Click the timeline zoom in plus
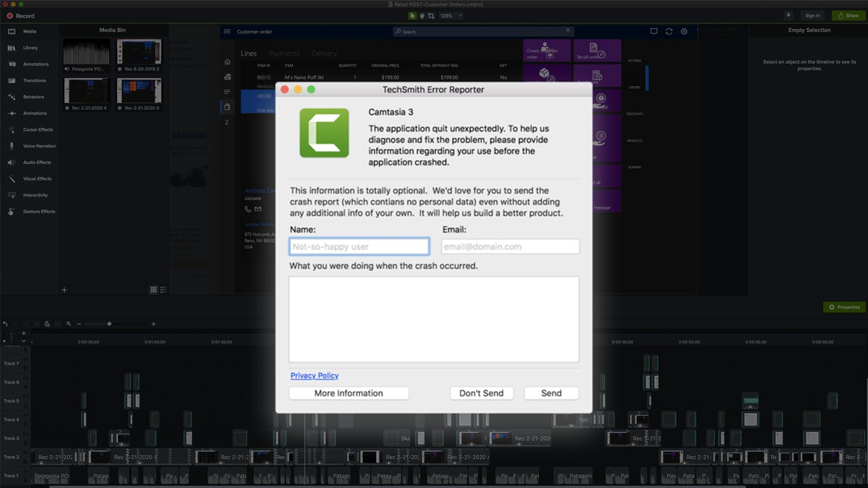 153,324
